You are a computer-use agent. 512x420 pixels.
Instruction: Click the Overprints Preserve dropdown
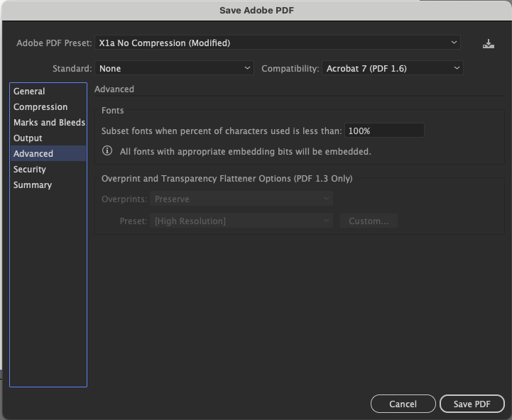241,199
